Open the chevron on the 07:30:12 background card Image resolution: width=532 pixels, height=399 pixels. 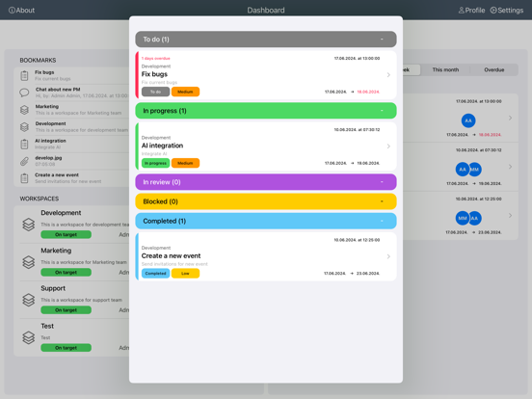coord(510,167)
